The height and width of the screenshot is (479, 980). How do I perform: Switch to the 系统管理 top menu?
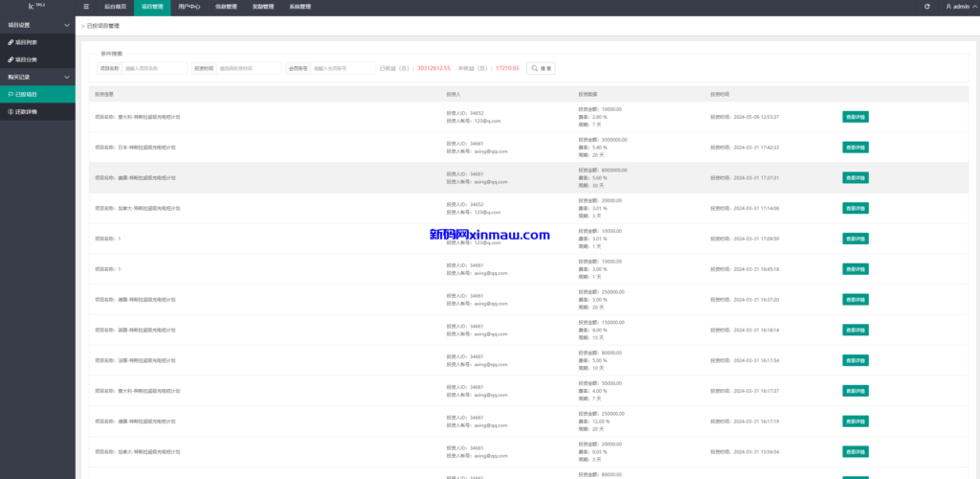pyautogui.click(x=300, y=7)
